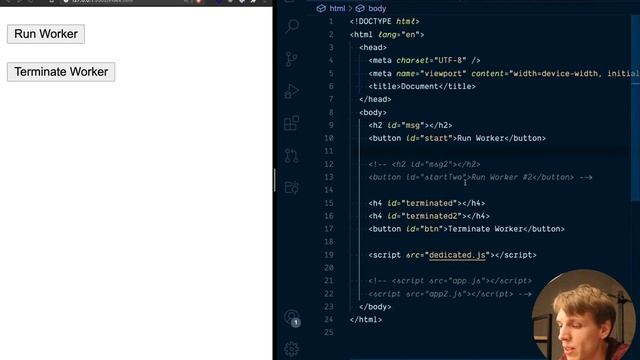
Task: Click the commented app.js script line
Action: [450, 281]
